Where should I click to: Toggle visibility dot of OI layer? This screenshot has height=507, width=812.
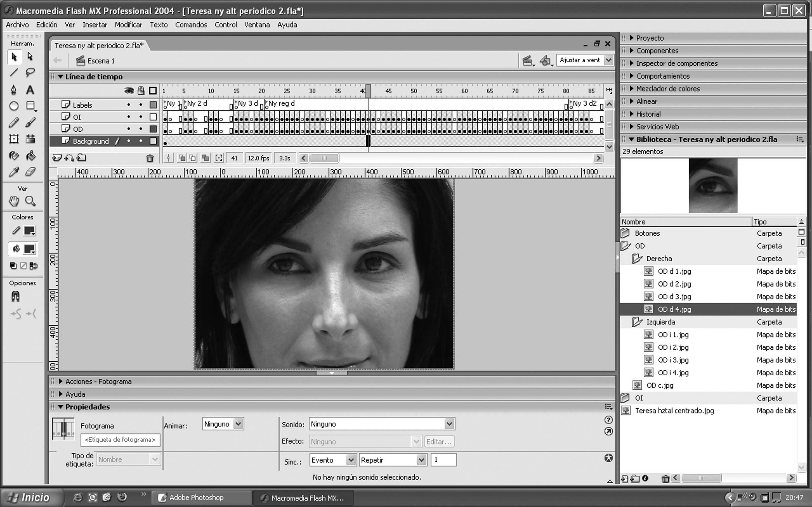pos(129,117)
